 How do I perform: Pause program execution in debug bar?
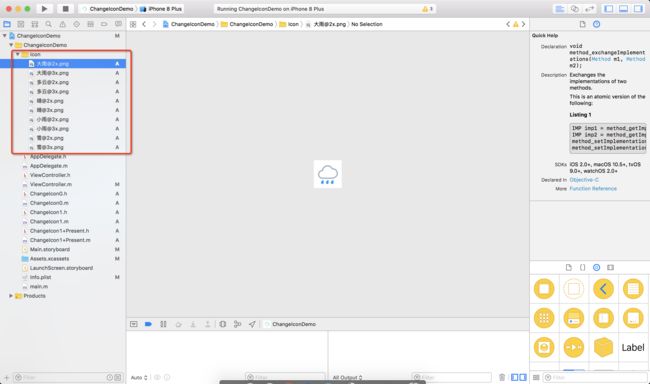[163, 324]
